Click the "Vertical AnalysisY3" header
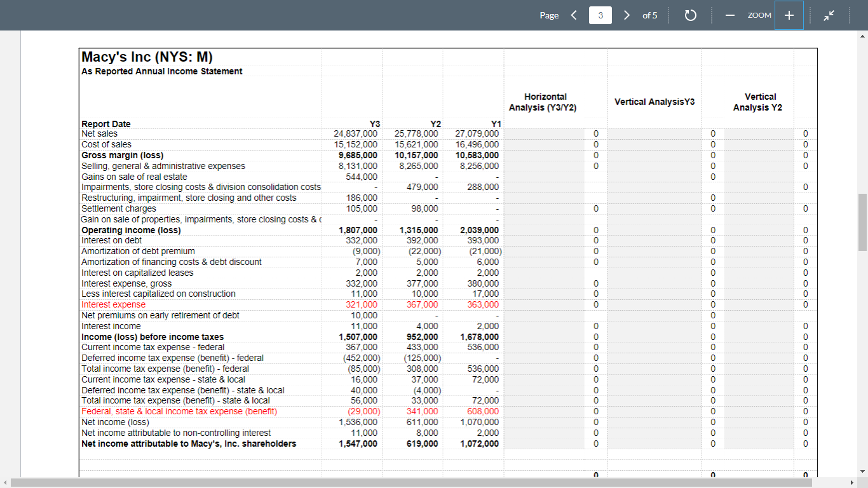 (x=654, y=102)
